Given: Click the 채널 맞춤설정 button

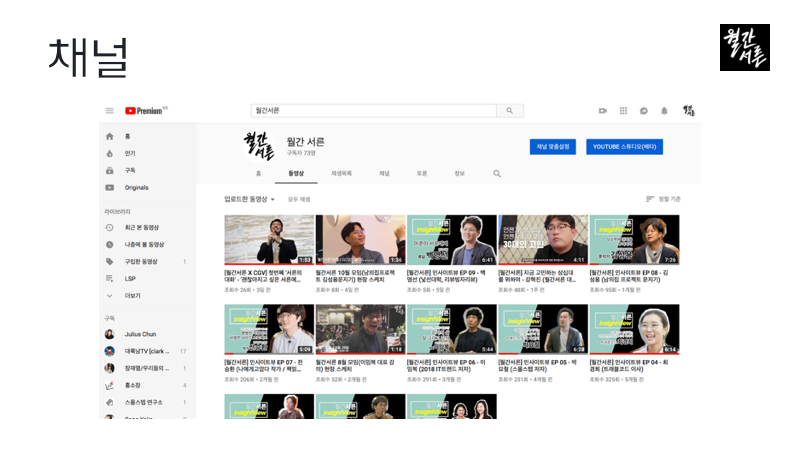Looking at the screenshot, I should [553, 147].
